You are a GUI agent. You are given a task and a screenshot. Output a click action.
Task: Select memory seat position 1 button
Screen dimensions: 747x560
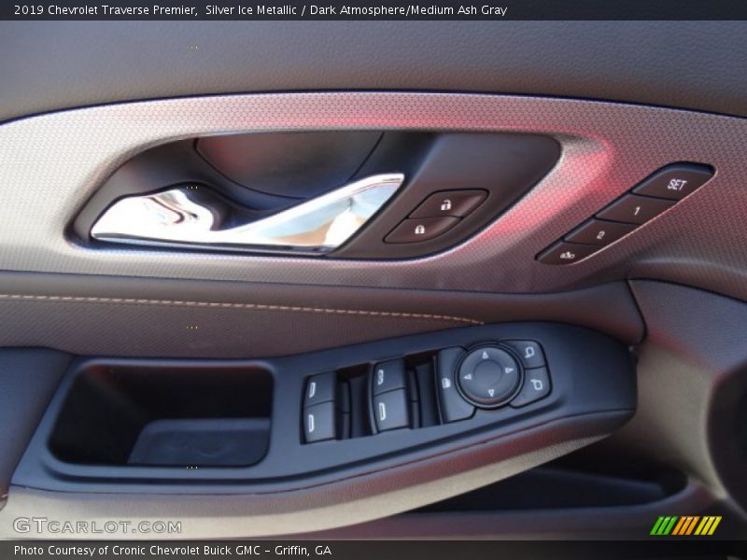tap(636, 209)
